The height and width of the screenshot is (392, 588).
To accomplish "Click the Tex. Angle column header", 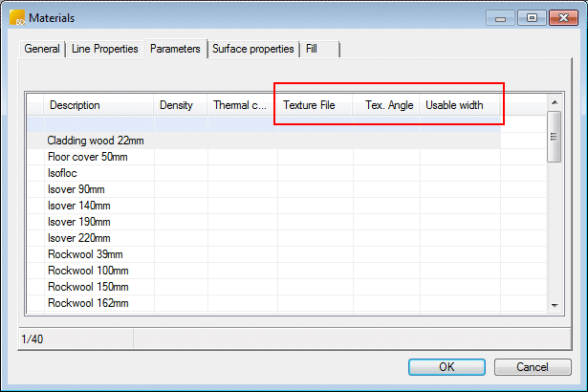I will pyautogui.click(x=388, y=105).
